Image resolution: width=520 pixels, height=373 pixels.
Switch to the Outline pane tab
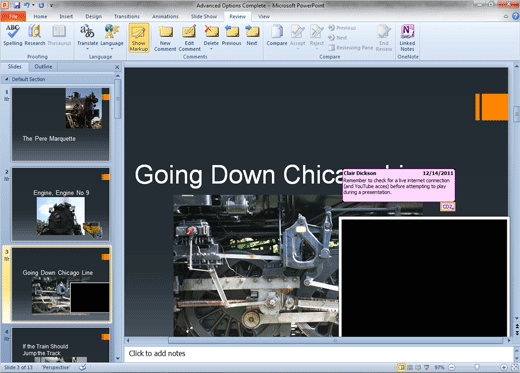coord(43,66)
